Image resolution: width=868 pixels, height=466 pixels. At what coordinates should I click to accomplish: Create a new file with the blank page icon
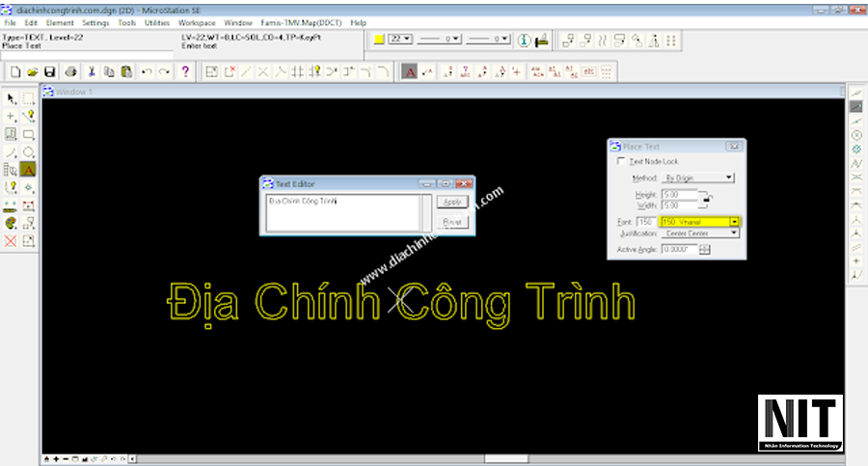tap(15, 71)
